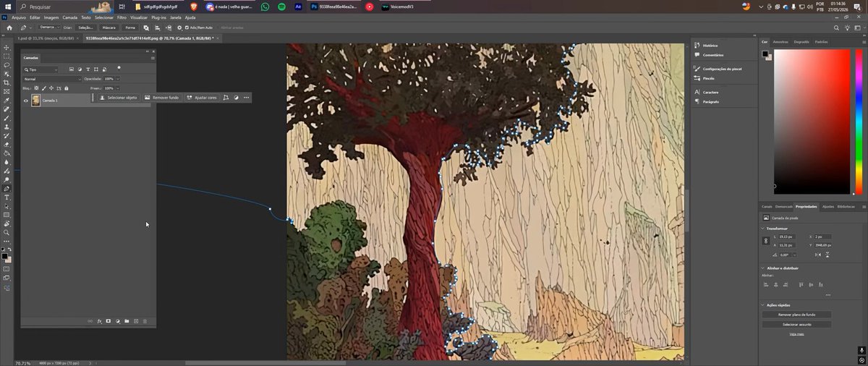Image resolution: width=868 pixels, height=366 pixels.
Task: Click the Selecionar assunto button
Action: 796,325
